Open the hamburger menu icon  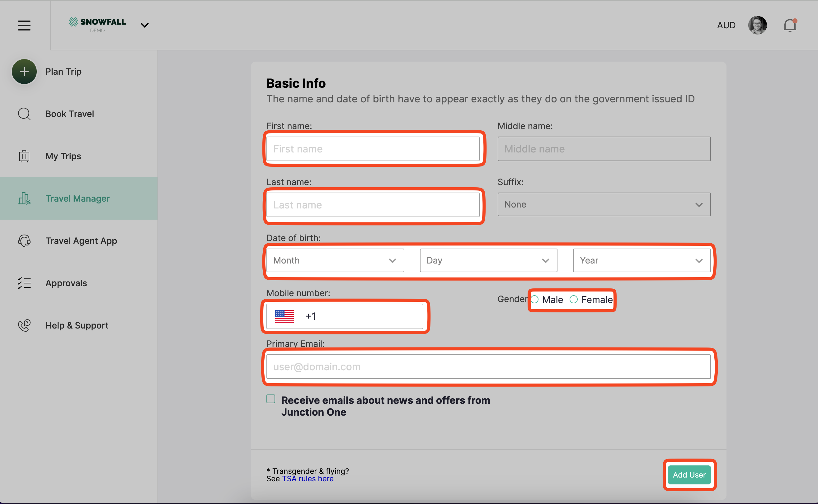point(24,25)
